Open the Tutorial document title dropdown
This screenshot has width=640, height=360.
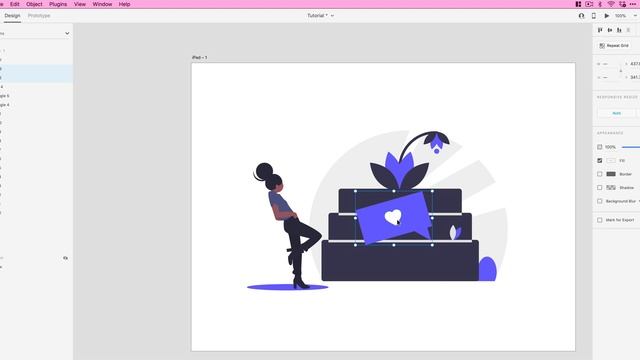pos(320,16)
